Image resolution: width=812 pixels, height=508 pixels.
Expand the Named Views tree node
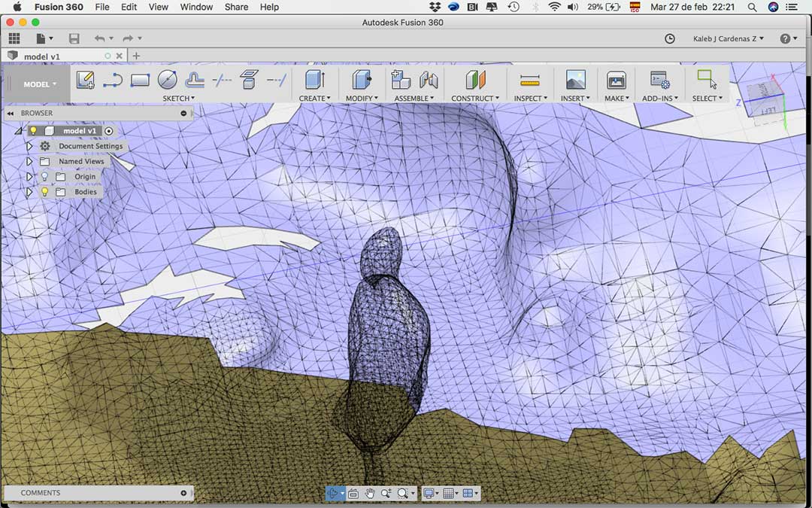(x=29, y=161)
